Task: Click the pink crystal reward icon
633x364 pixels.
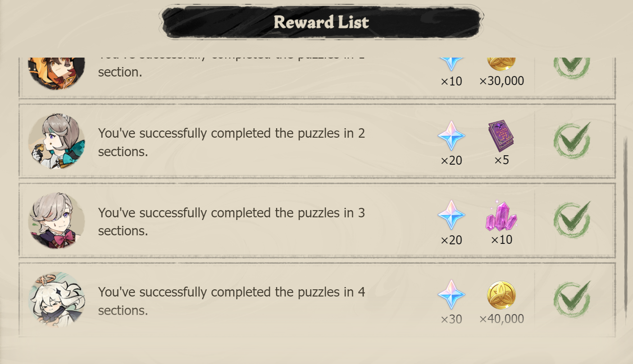Action: 501,216
